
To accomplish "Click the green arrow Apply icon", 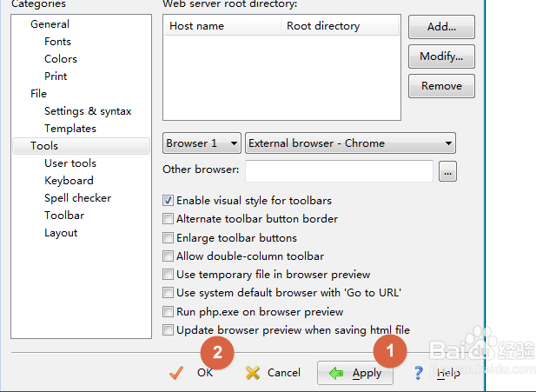I will (x=335, y=373).
